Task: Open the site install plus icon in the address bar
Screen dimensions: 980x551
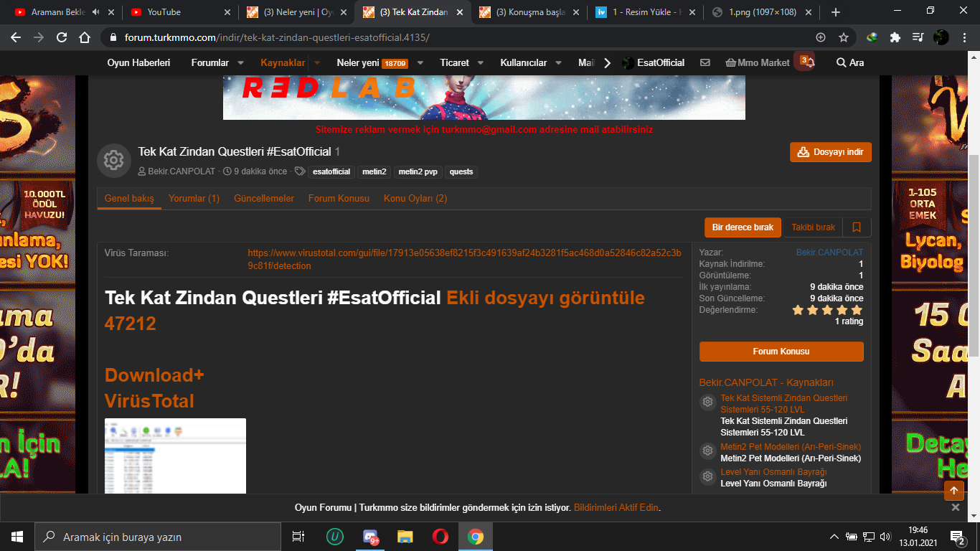Action: [x=821, y=37]
